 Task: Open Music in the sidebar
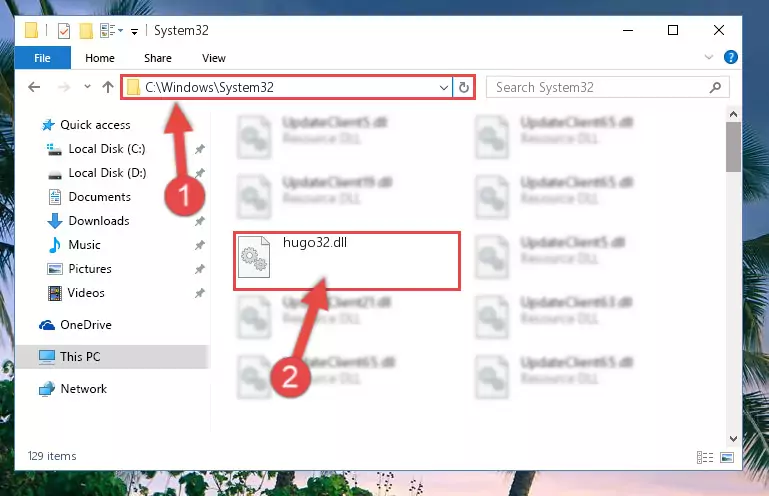point(84,245)
